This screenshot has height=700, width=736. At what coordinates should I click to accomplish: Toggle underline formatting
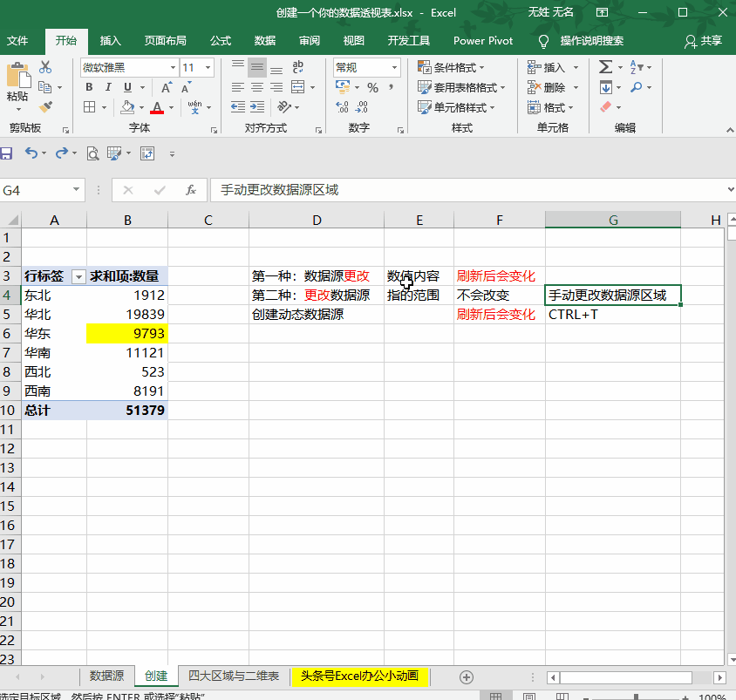[127, 87]
